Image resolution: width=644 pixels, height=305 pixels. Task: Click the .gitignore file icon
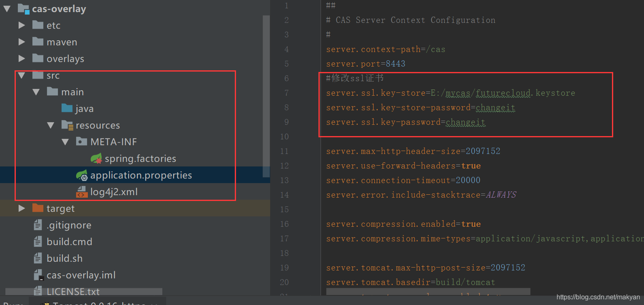click(38, 225)
